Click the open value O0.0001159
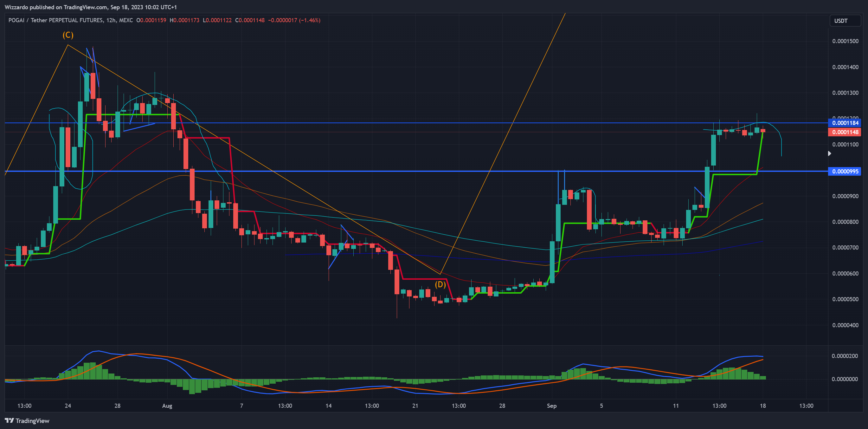Image resolution: width=868 pixels, height=429 pixels. point(151,20)
